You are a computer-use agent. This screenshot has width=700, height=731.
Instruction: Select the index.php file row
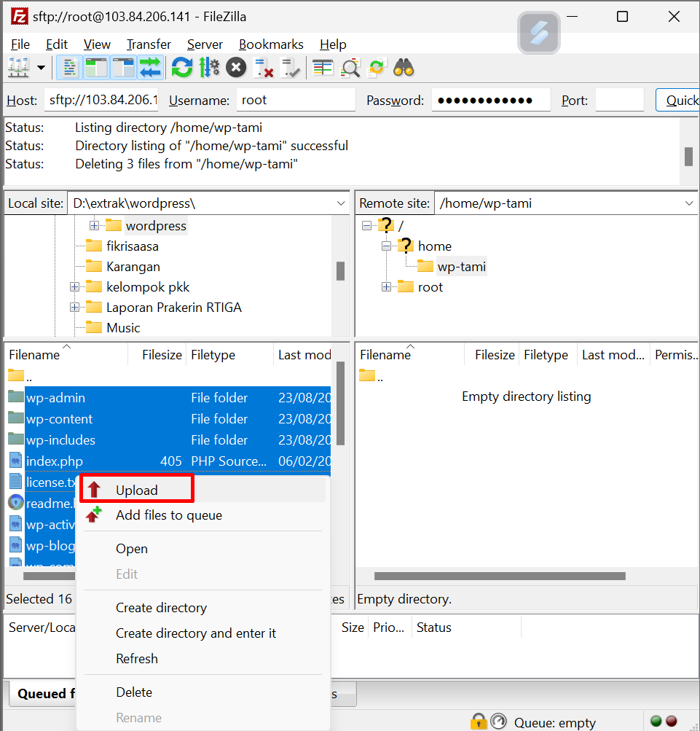[169, 461]
